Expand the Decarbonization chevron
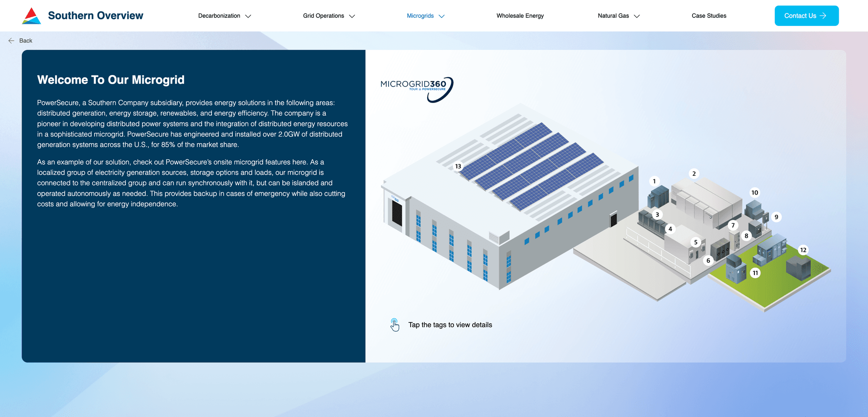Viewport: 868px width, 417px height. (248, 16)
